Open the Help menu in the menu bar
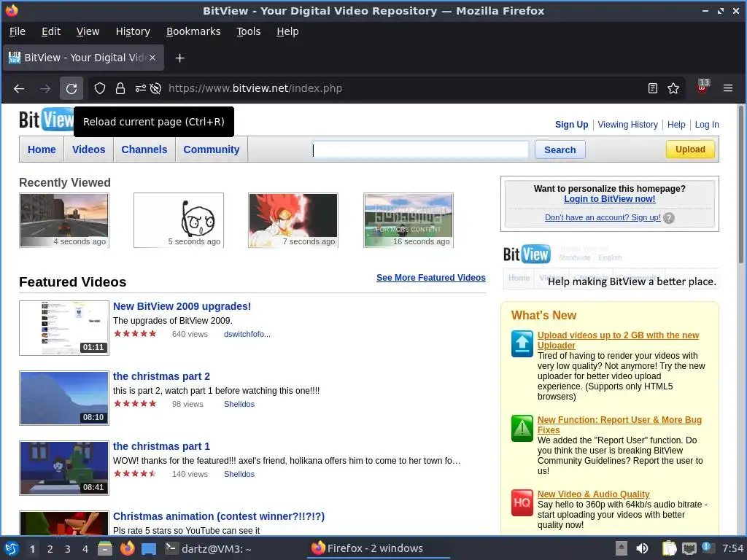Image resolution: width=747 pixels, height=560 pixels. point(287,31)
